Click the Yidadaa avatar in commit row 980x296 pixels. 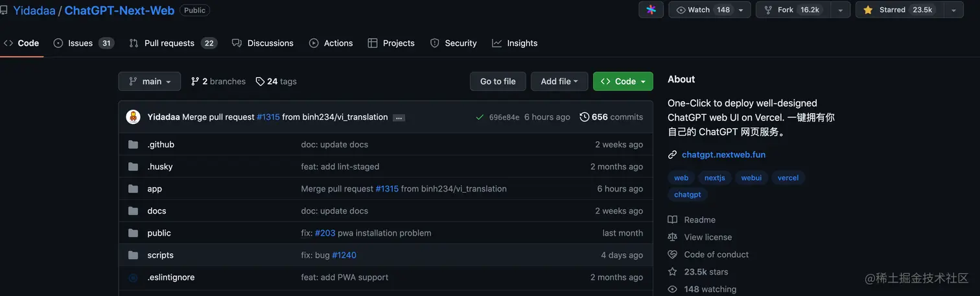[133, 117]
